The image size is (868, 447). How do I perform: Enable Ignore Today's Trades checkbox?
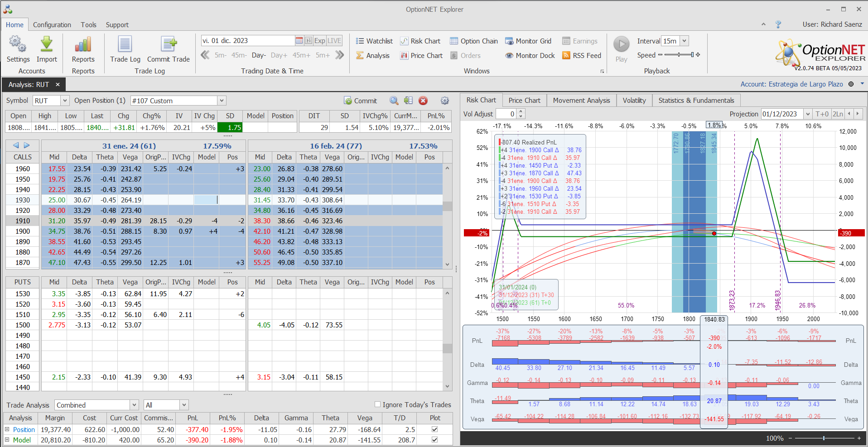(377, 404)
